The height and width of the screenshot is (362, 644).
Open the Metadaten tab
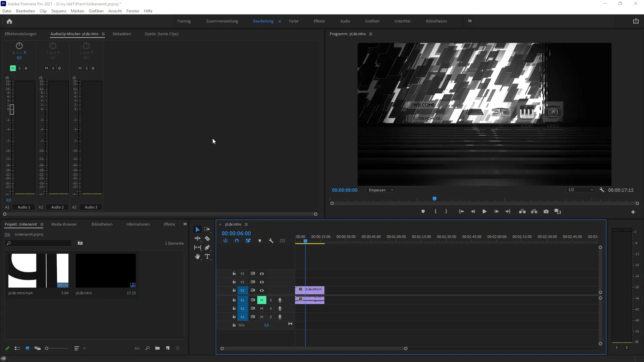point(122,34)
